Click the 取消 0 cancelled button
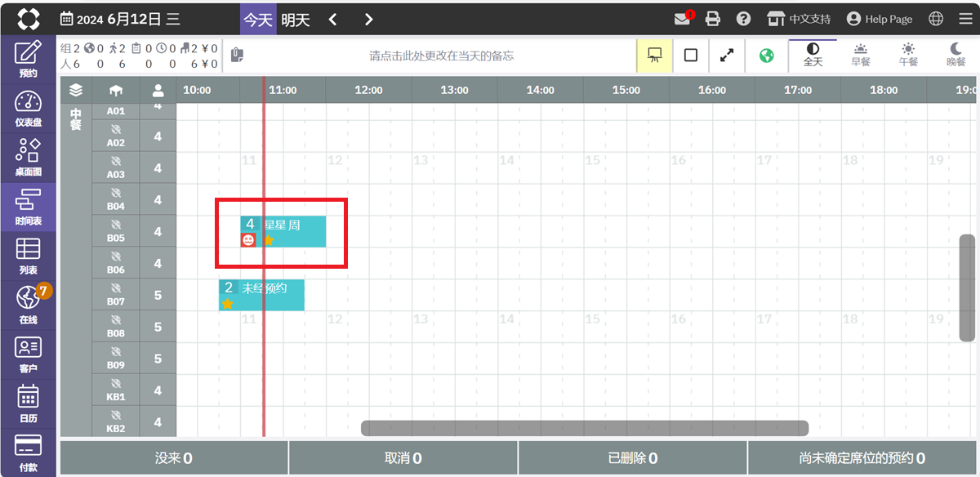Image resolution: width=980 pixels, height=477 pixels. coord(403,458)
